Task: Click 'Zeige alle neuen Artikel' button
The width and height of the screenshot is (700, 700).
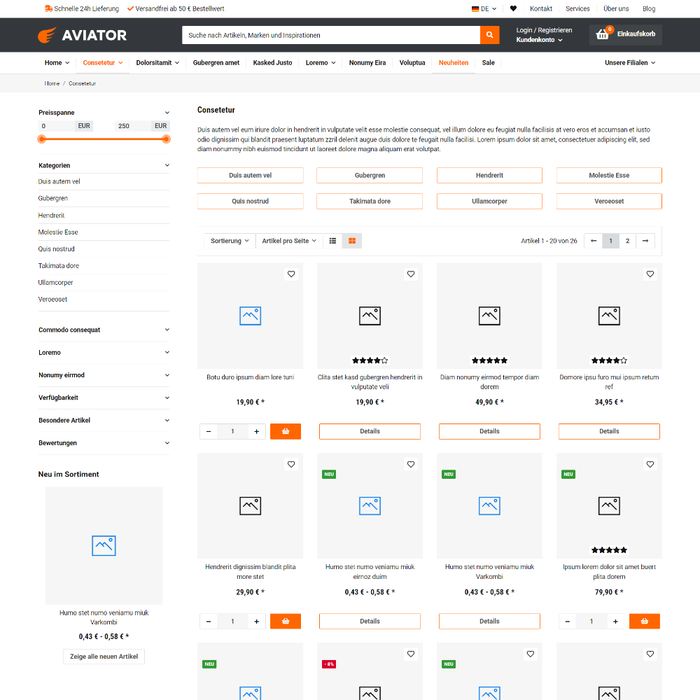Action: (104, 657)
